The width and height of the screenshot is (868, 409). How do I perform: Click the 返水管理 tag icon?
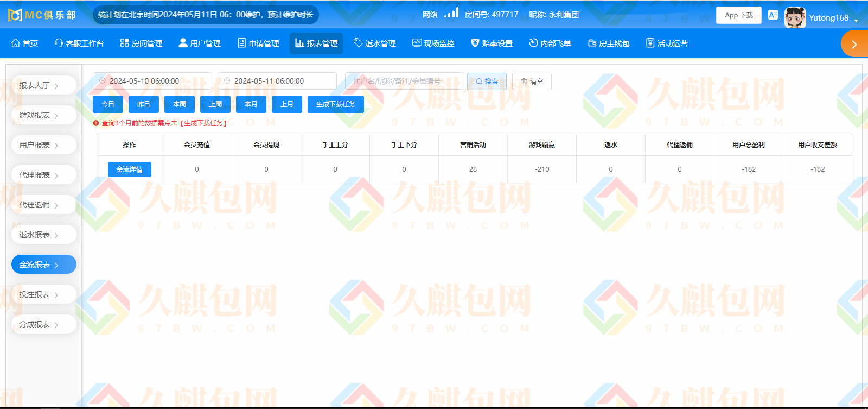click(x=358, y=43)
